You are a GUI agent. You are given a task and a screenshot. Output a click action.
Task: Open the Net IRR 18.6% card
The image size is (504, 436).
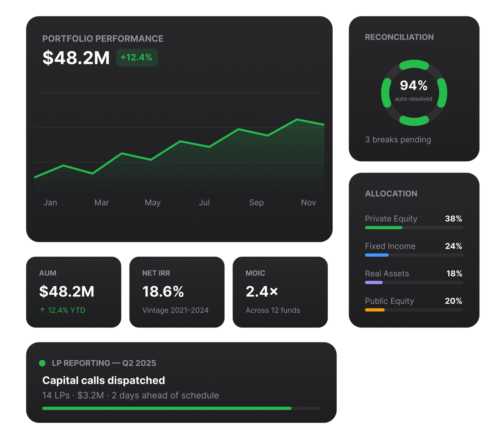177,292
